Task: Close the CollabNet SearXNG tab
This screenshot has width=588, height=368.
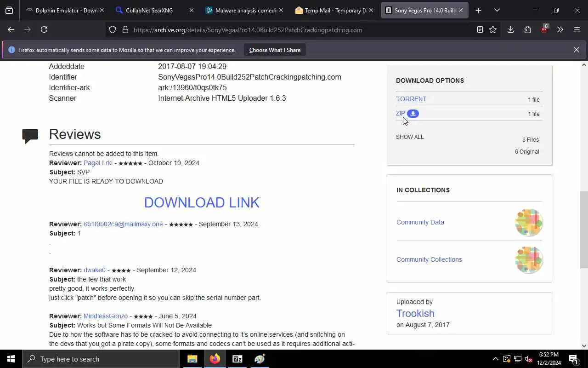Action: [192, 10]
